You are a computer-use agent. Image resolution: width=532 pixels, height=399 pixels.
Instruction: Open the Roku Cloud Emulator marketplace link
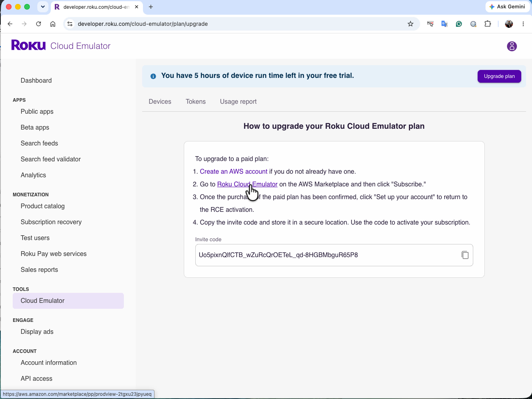click(x=247, y=184)
